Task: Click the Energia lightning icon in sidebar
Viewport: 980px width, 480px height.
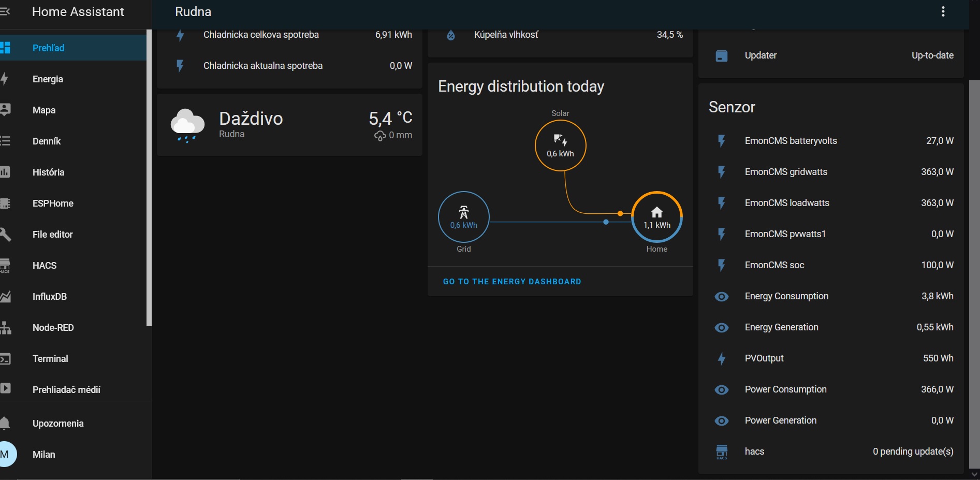Action: [x=5, y=79]
